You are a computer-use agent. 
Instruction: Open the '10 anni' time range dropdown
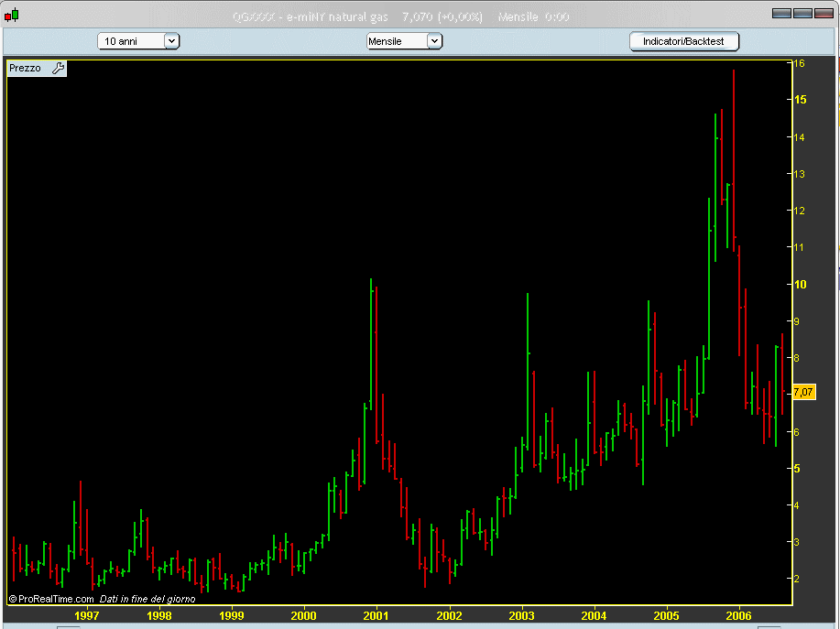coord(138,41)
